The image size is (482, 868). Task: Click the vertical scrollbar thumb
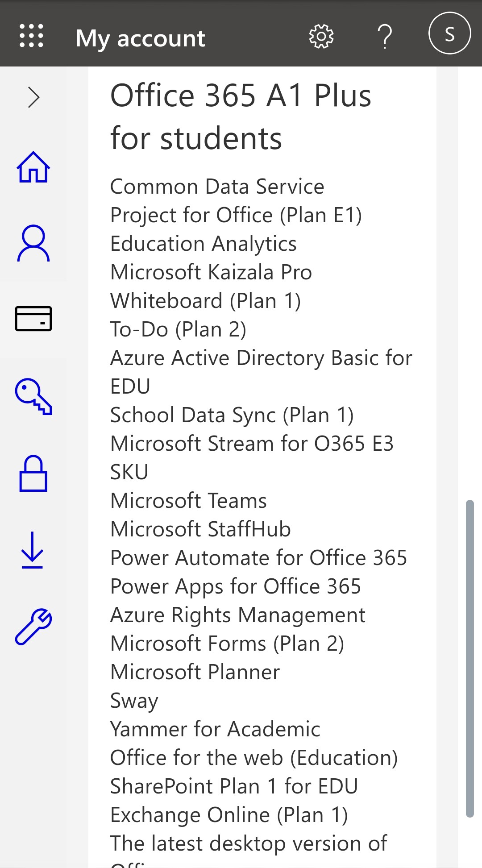[470, 658]
